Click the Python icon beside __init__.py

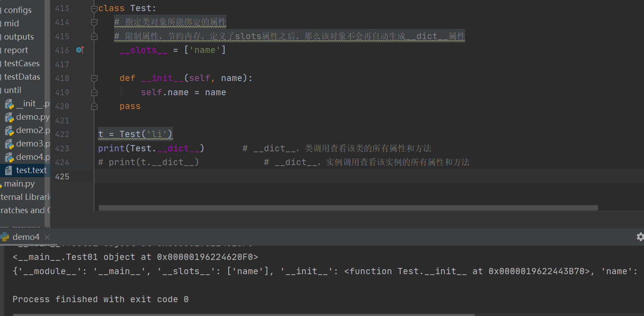(x=9, y=104)
